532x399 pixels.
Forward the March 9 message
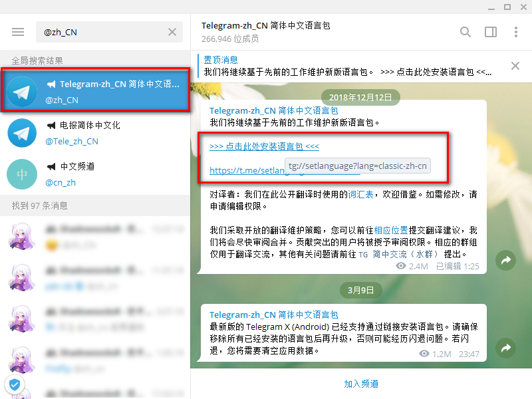[505, 348]
